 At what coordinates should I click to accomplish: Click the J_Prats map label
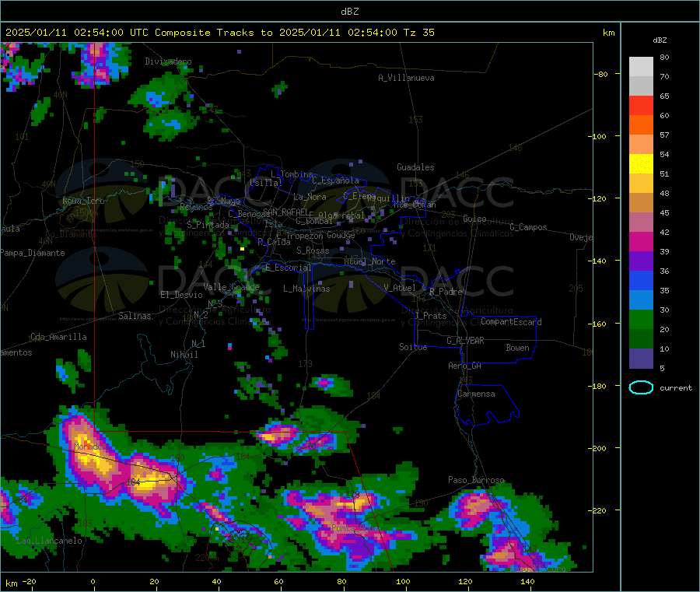[431, 316]
